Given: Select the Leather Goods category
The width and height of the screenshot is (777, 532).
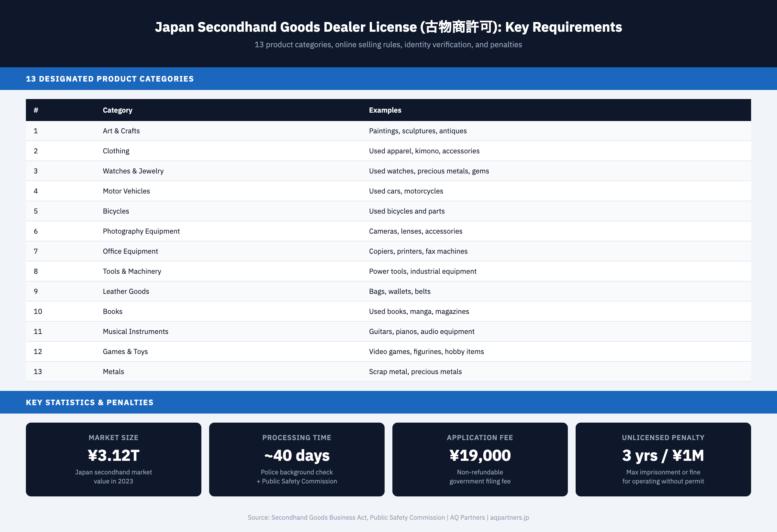Looking at the screenshot, I should pyautogui.click(x=126, y=291).
